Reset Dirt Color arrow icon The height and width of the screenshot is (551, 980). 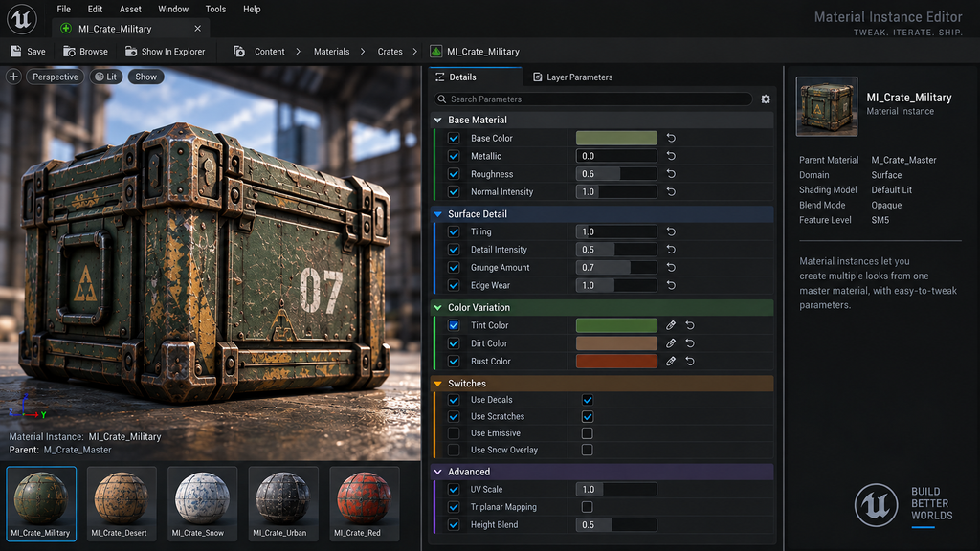click(x=690, y=343)
